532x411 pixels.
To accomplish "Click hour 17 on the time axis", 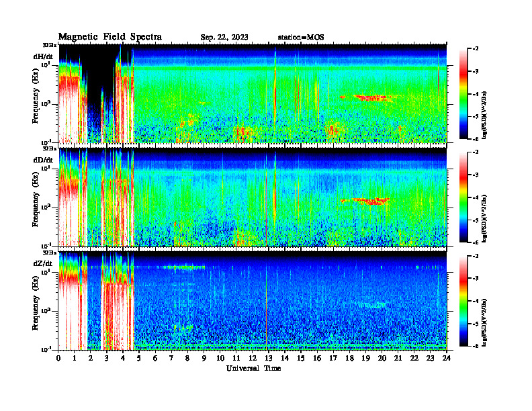I will [x=333, y=358].
